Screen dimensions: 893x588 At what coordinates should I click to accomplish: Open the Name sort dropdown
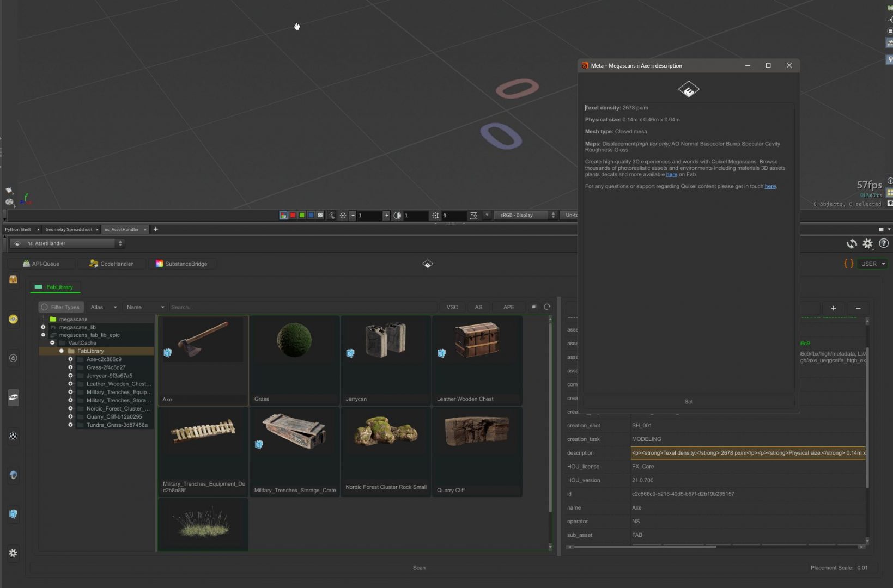pyautogui.click(x=145, y=307)
